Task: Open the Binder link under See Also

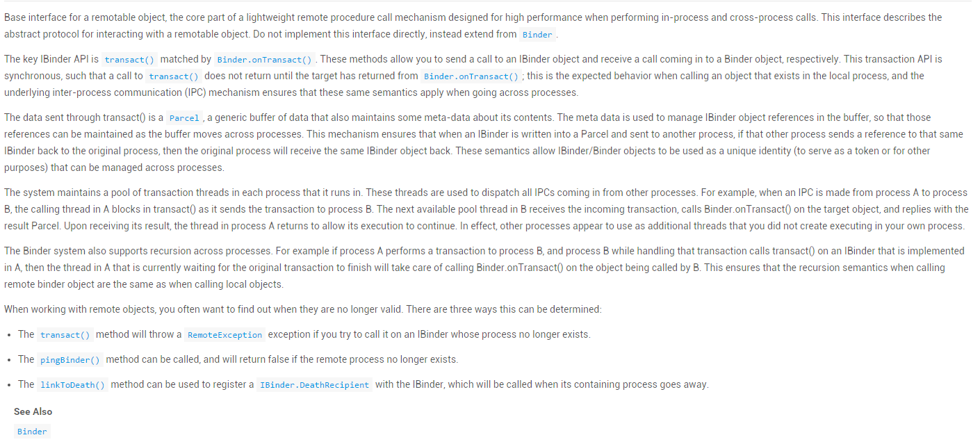Action: pos(32,432)
